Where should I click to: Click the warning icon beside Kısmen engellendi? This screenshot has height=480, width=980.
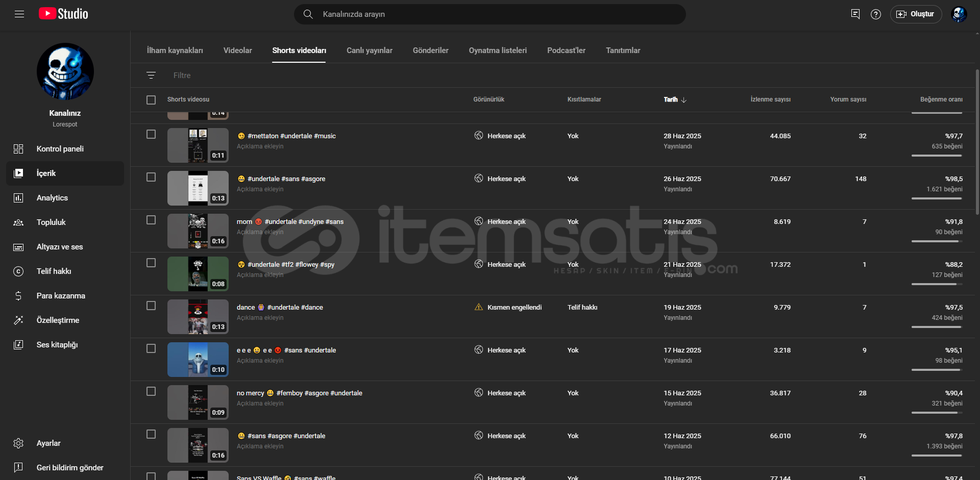479,307
